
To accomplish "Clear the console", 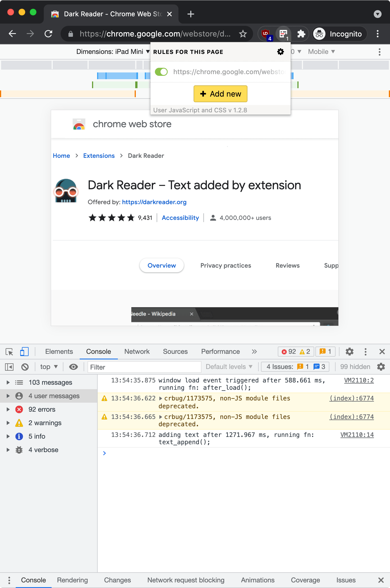I will (25, 367).
